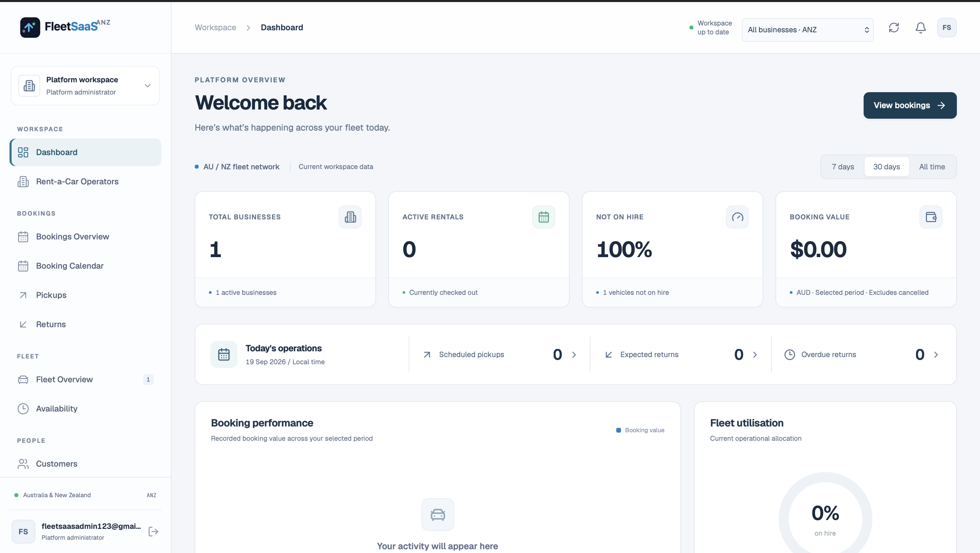Click the Australia & New Zealand region label
The height and width of the screenshot is (553, 980).
tap(57, 495)
